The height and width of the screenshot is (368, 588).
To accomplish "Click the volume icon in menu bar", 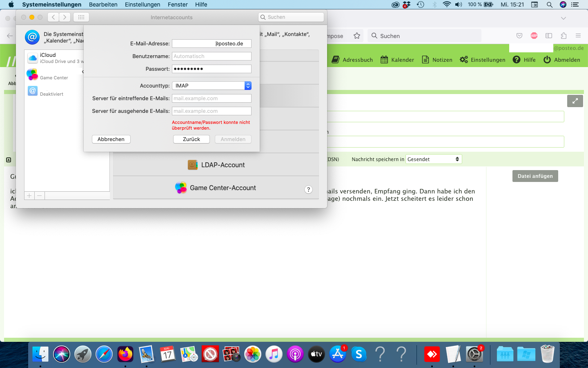I will (459, 4).
